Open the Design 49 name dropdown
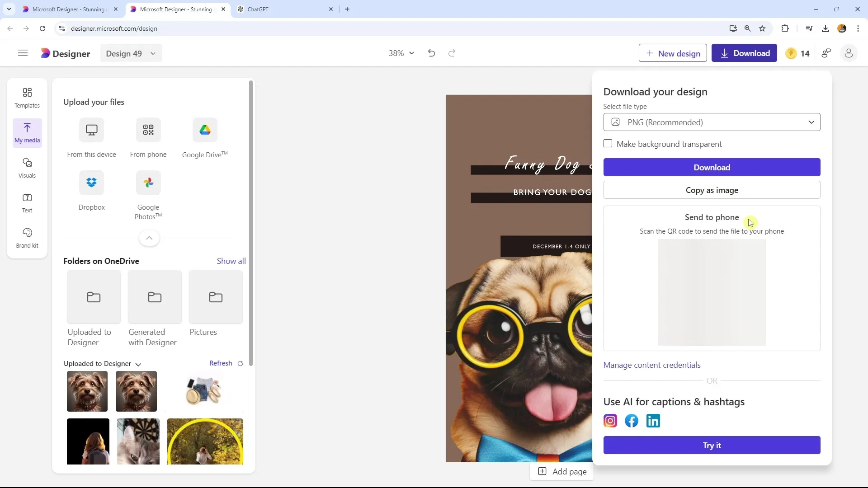The height and width of the screenshot is (488, 868). pyautogui.click(x=131, y=53)
